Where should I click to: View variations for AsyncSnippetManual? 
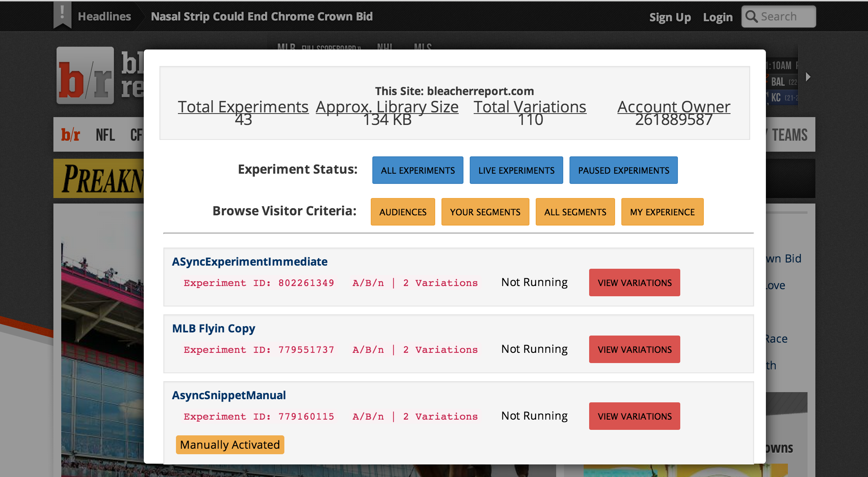[x=634, y=416]
